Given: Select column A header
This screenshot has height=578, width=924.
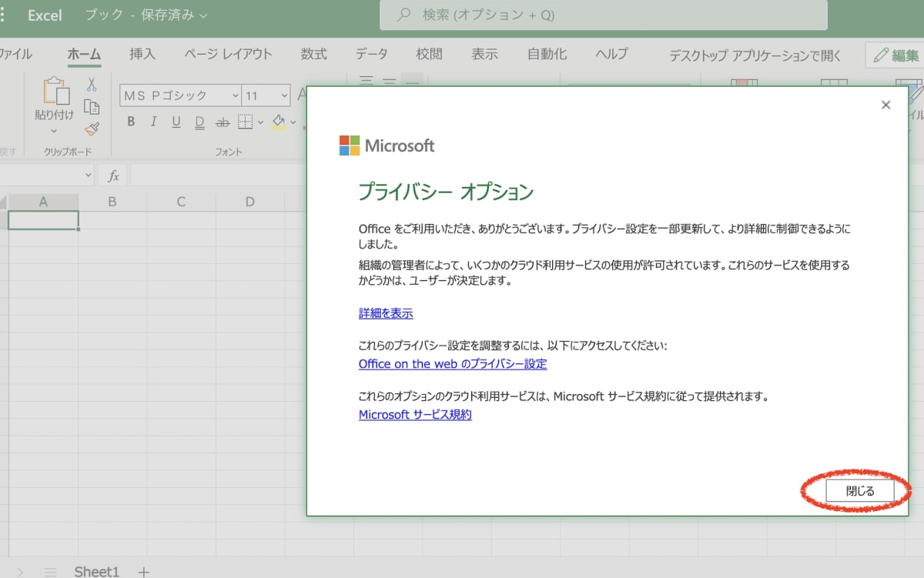Looking at the screenshot, I should click(43, 202).
